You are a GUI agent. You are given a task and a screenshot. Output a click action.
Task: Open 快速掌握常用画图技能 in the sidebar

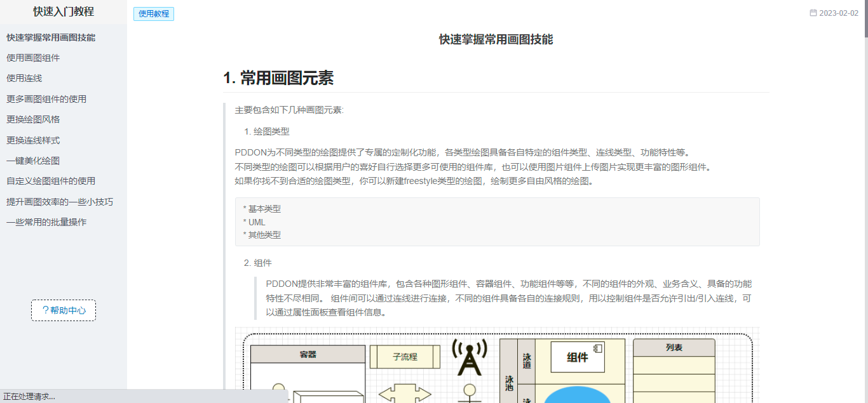point(51,37)
